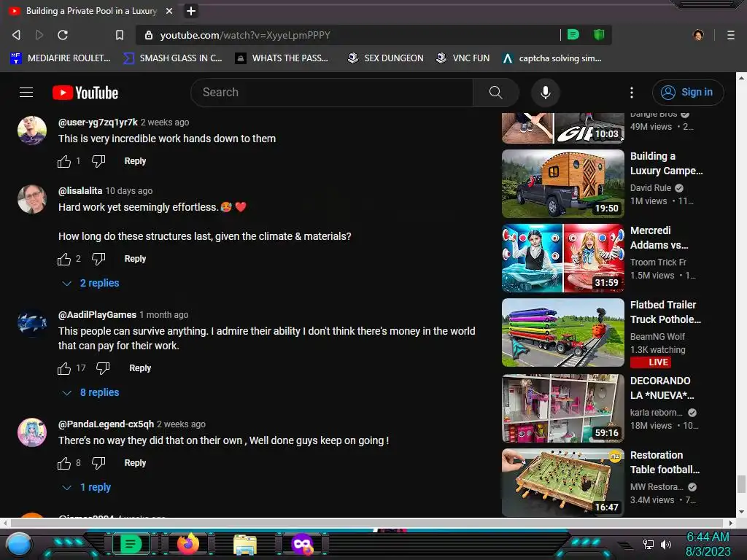Dislike the @lisalalita comment

98,259
